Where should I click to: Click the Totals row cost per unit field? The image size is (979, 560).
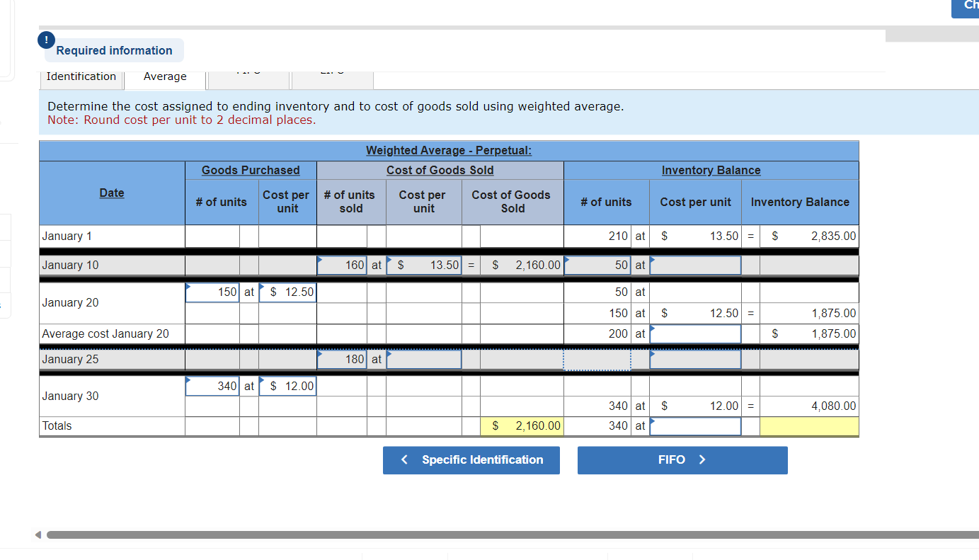(694, 425)
